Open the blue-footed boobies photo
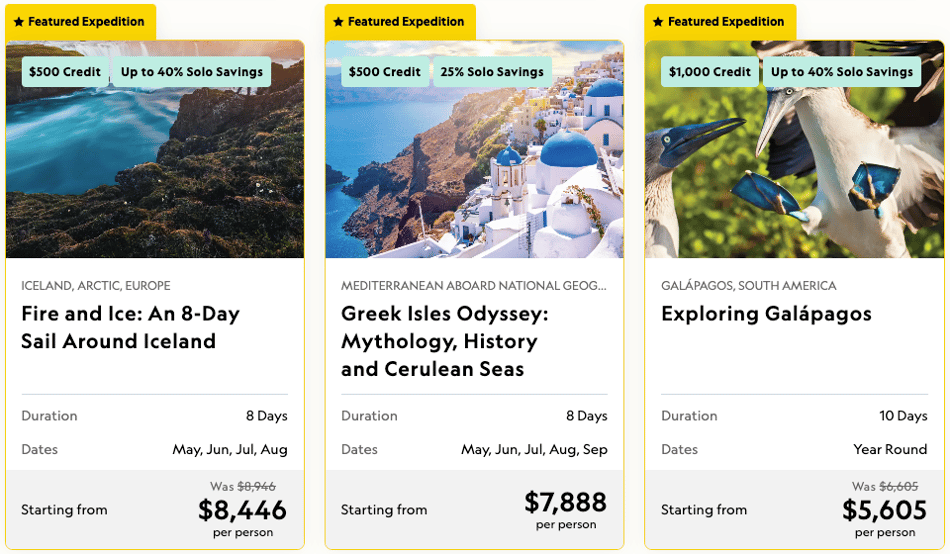The width and height of the screenshot is (950, 554). coord(794,149)
